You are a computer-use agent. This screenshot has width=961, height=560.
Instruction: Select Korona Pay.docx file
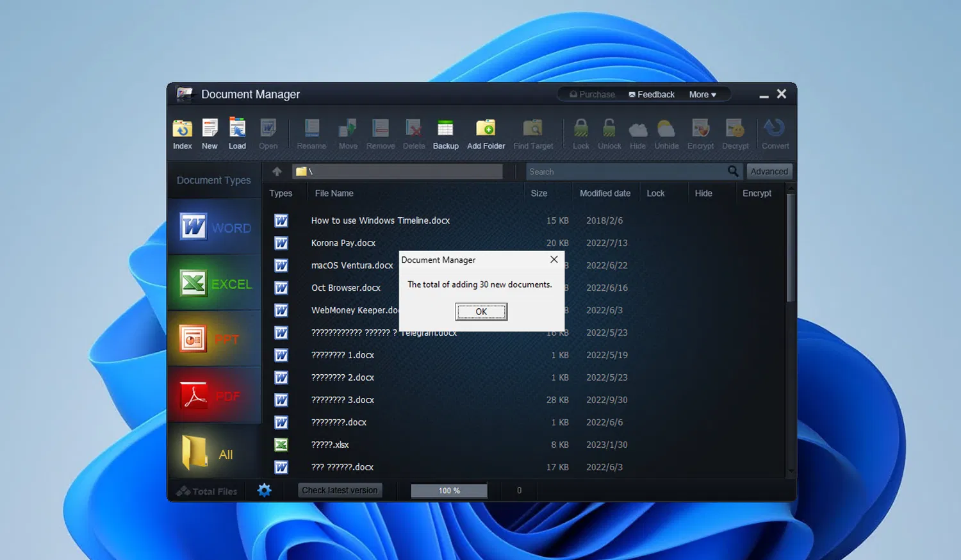click(x=343, y=243)
